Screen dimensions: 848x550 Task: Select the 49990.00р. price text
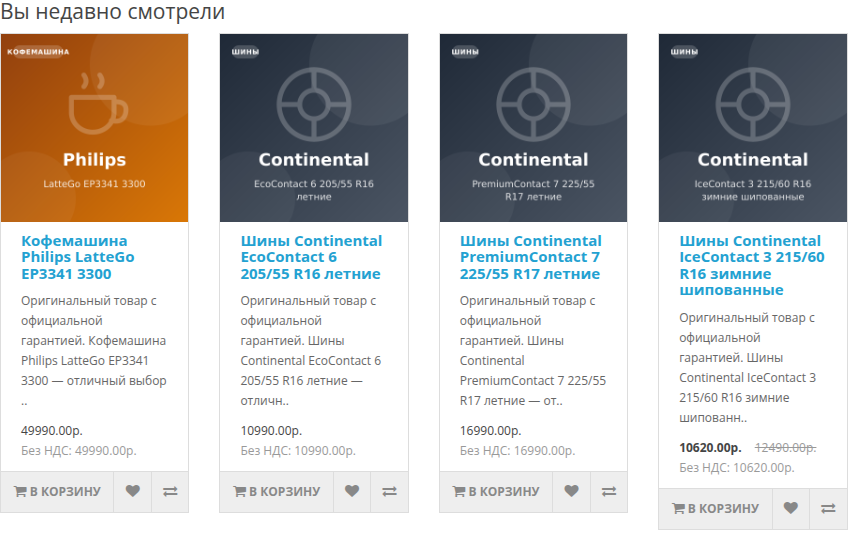(52, 431)
